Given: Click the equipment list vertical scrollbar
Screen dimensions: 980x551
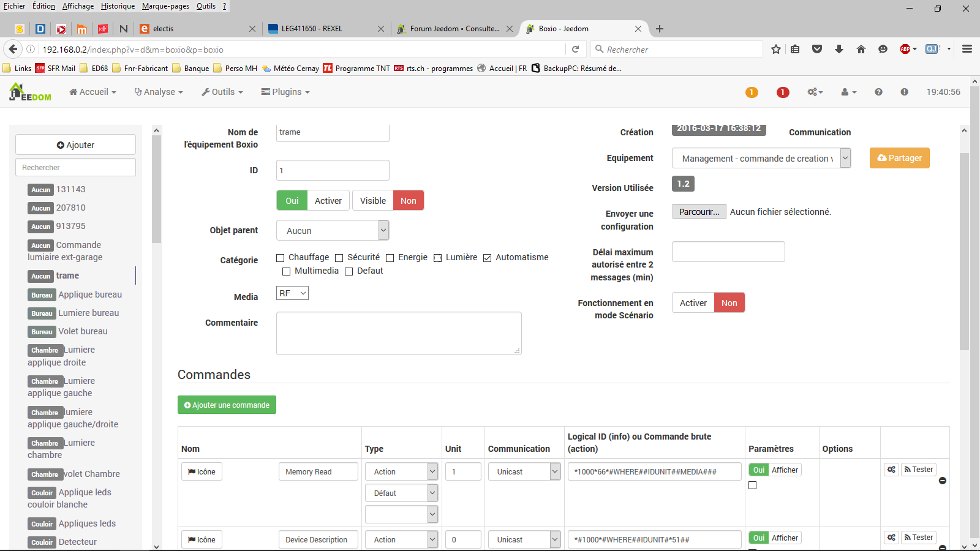Looking at the screenshot, I should pyautogui.click(x=156, y=190).
